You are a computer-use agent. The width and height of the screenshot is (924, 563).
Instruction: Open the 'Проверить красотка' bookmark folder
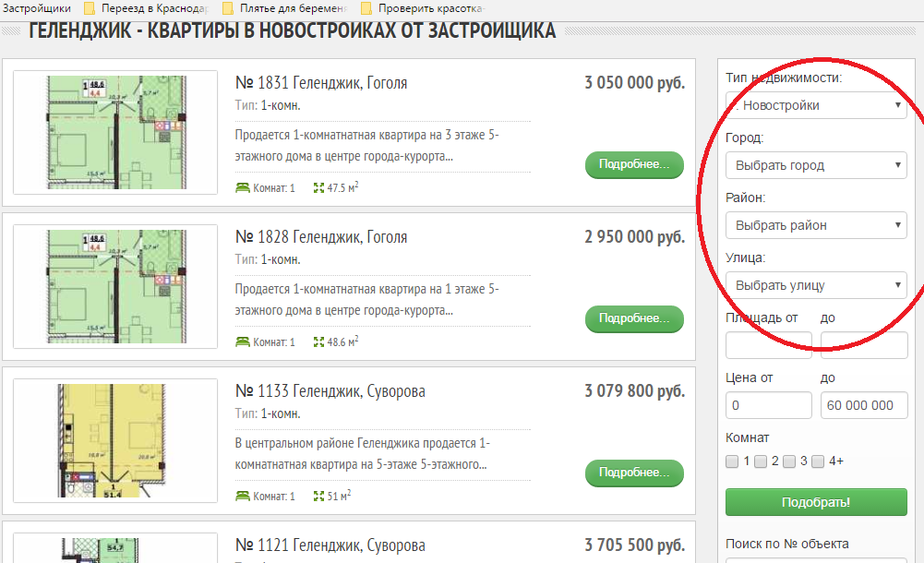pyautogui.click(x=423, y=8)
